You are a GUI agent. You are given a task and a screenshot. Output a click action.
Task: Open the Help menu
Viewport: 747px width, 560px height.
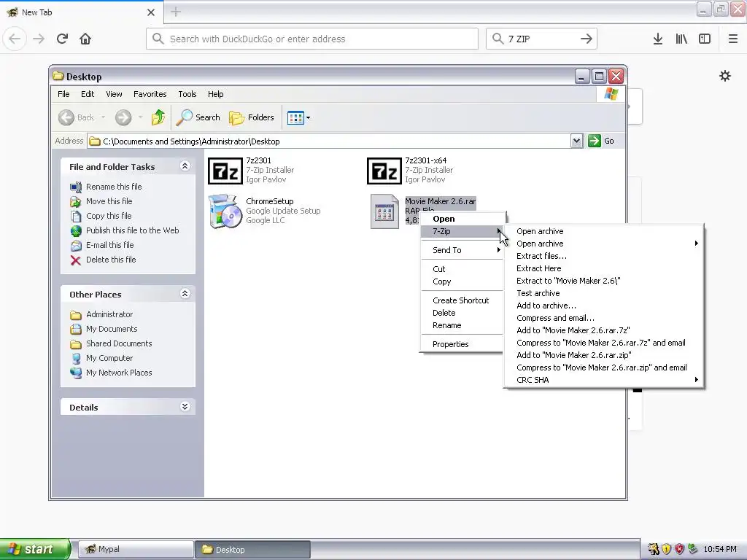click(215, 94)
